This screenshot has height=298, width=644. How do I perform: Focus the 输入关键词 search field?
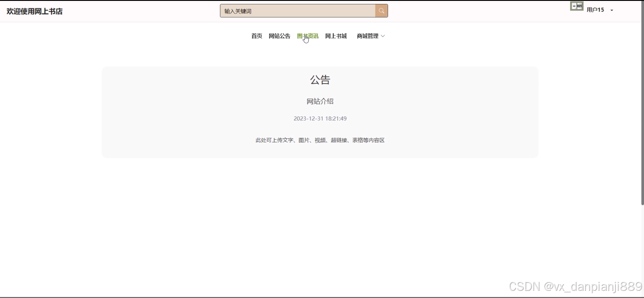coord(298,11)
